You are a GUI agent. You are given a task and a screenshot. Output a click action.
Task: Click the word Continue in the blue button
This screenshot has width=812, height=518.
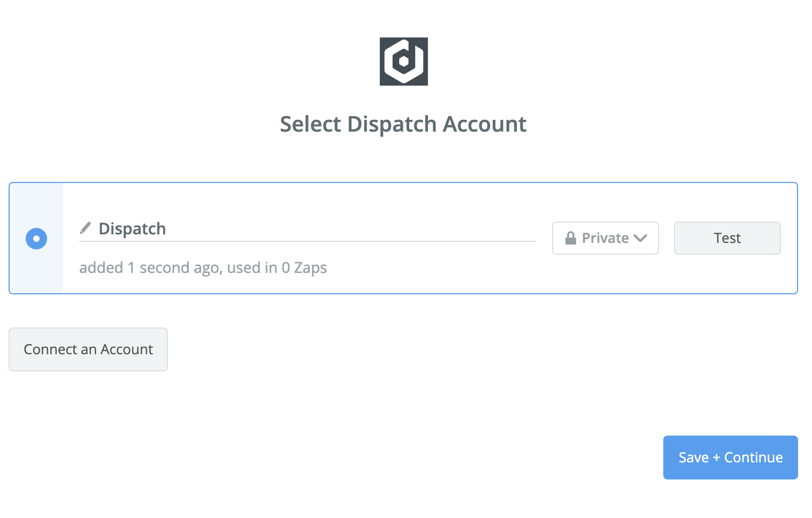(753, 458)
